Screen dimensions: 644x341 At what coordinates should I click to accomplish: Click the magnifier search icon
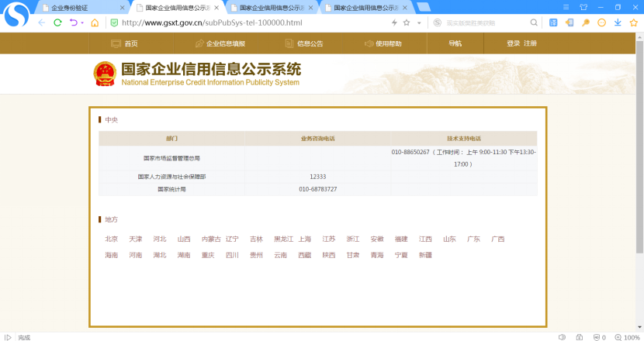coord(534,22)
